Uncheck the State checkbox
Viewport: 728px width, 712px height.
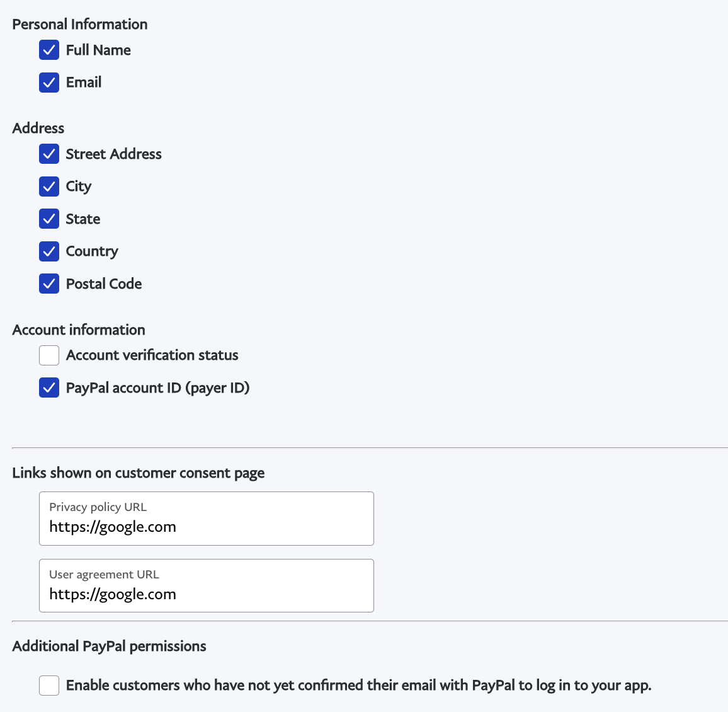tap(49, 219)
